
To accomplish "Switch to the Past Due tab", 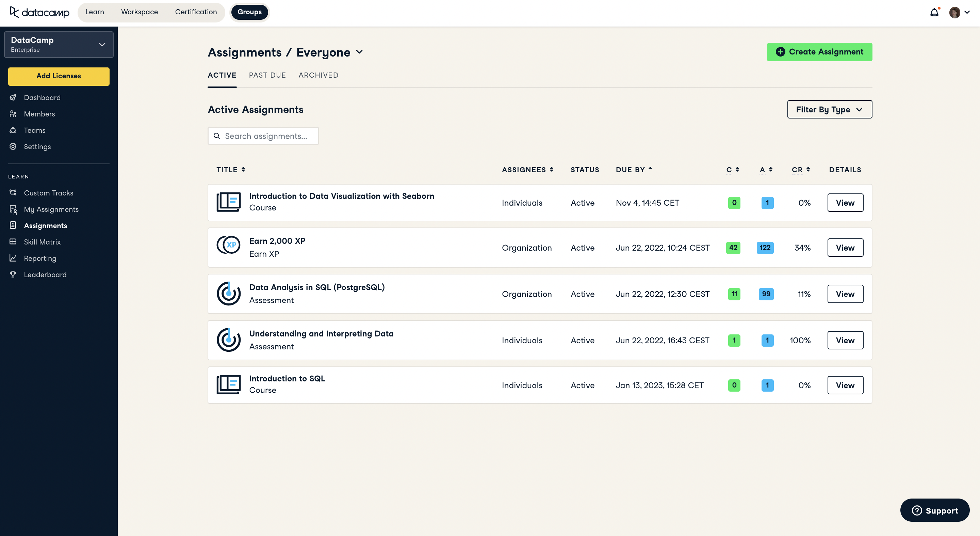I will (267, 75).
